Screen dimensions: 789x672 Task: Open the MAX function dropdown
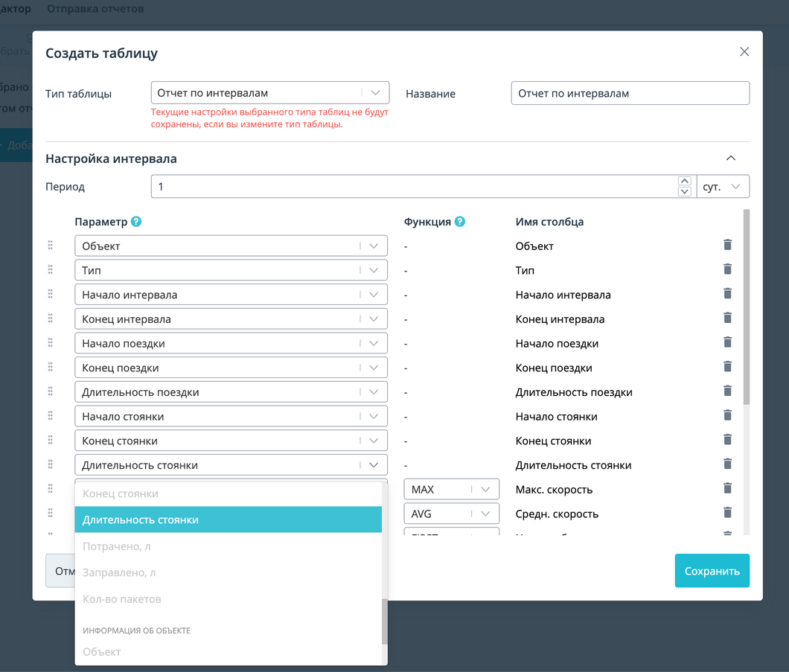451,490
